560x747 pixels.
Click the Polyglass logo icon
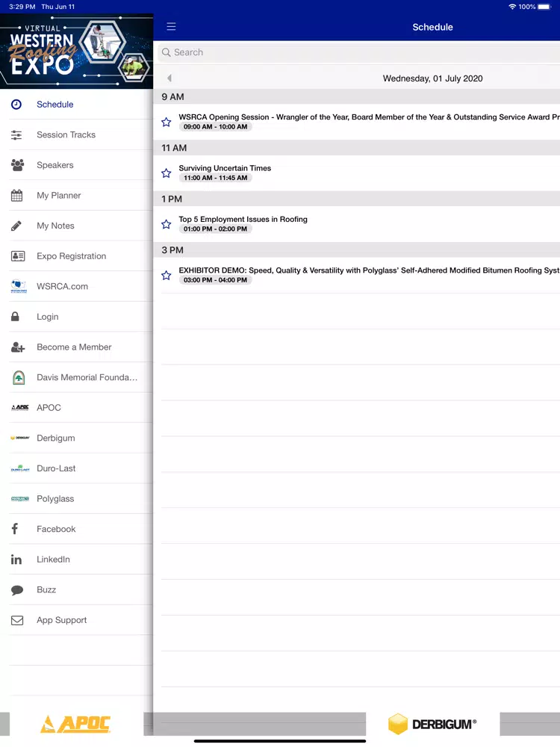tap(20, 499)
